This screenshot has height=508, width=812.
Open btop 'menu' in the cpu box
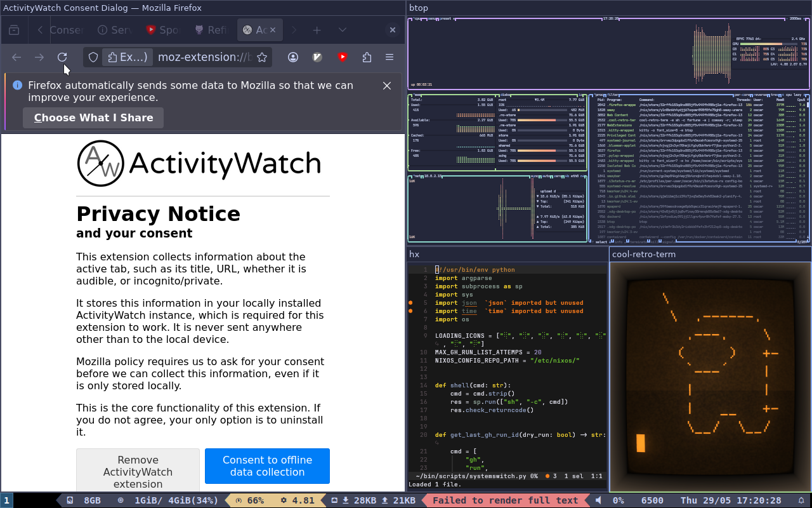coord(432,18)
